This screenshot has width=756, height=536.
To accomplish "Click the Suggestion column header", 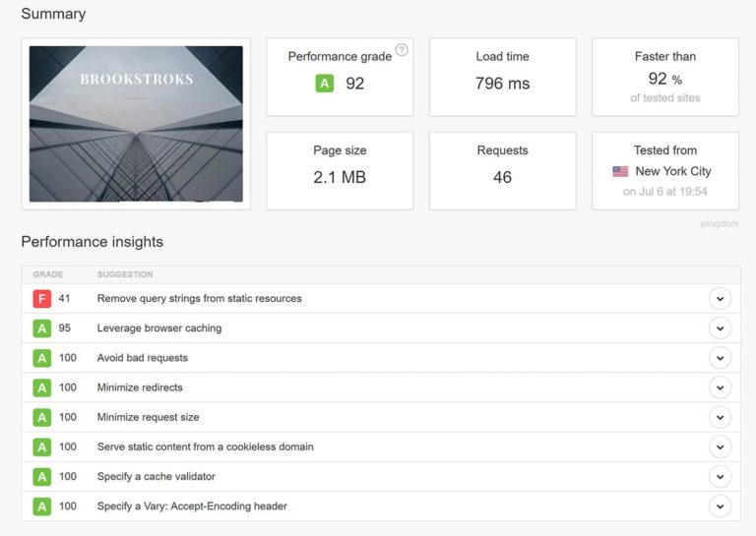I will point(125,274).
